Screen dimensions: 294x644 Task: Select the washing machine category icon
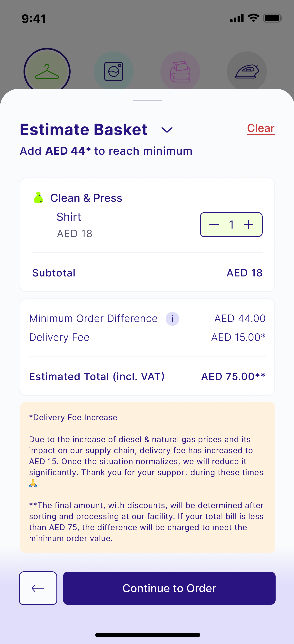(113, 71)
